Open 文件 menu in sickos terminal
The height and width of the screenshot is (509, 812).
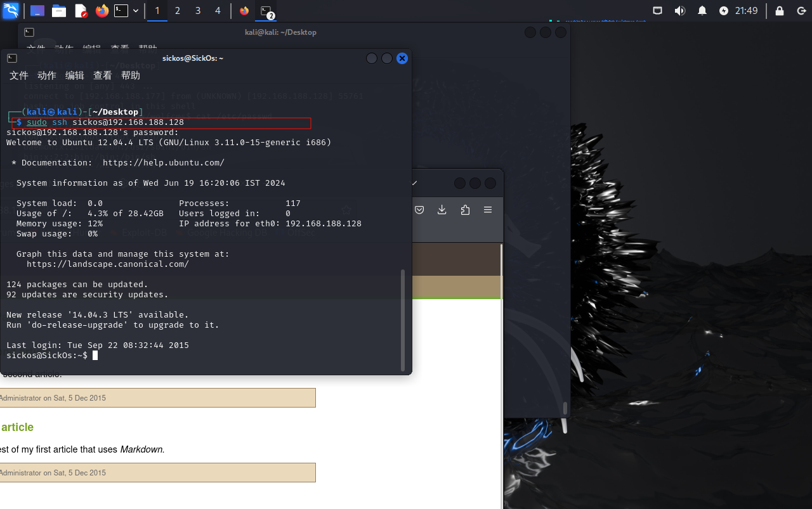(19, 75)
